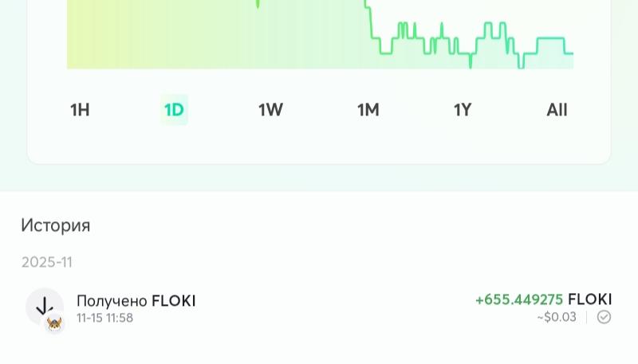Image resolution: width=638 pixels, height=364 pixels.
Task: Show the All time chart range
Action: (x=557, y=110)
